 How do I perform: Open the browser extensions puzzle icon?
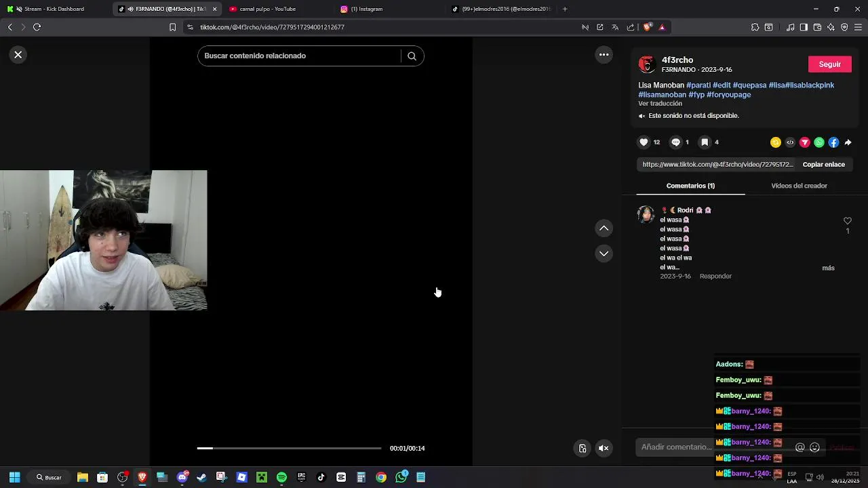755,27
